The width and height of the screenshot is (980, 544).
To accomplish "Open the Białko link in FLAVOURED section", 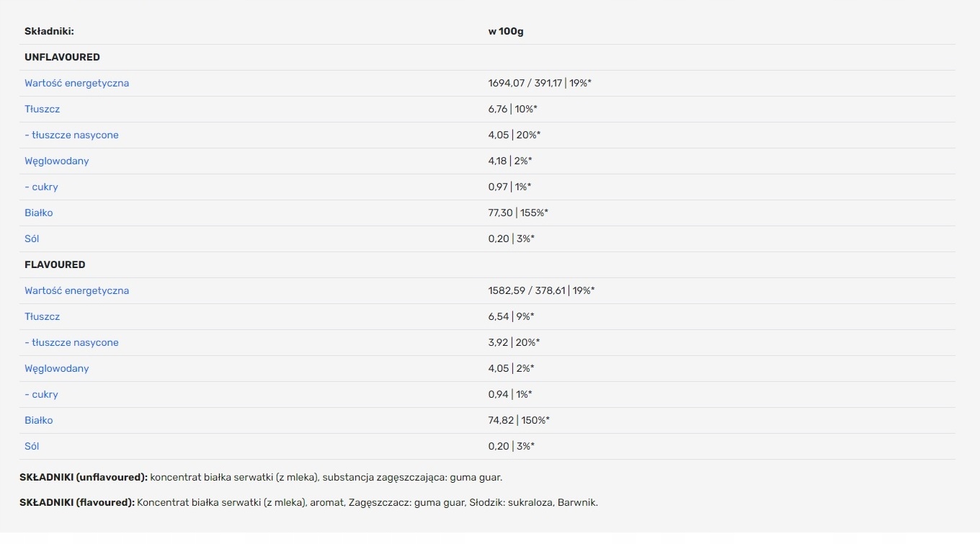I will pyautogui.click(x=38, y=420).
